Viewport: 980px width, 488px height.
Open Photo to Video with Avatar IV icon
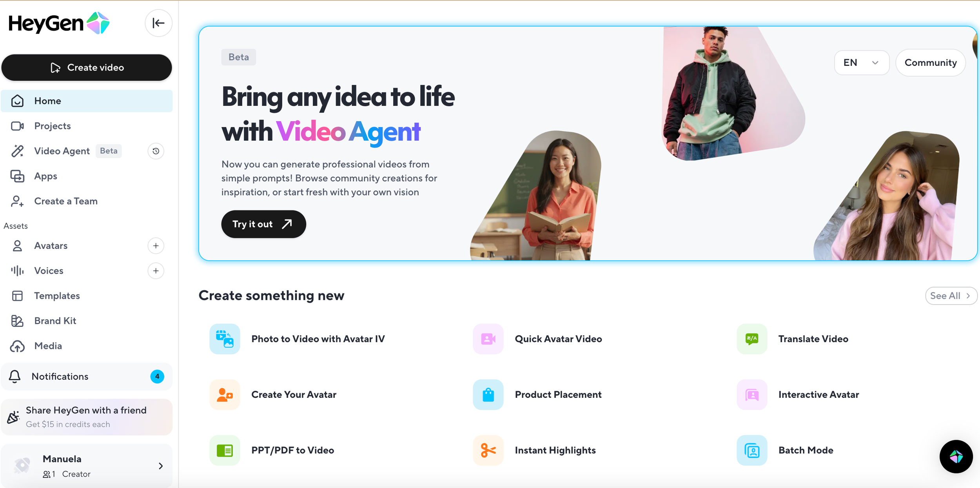pyautogui.click(x=225, y=339)
